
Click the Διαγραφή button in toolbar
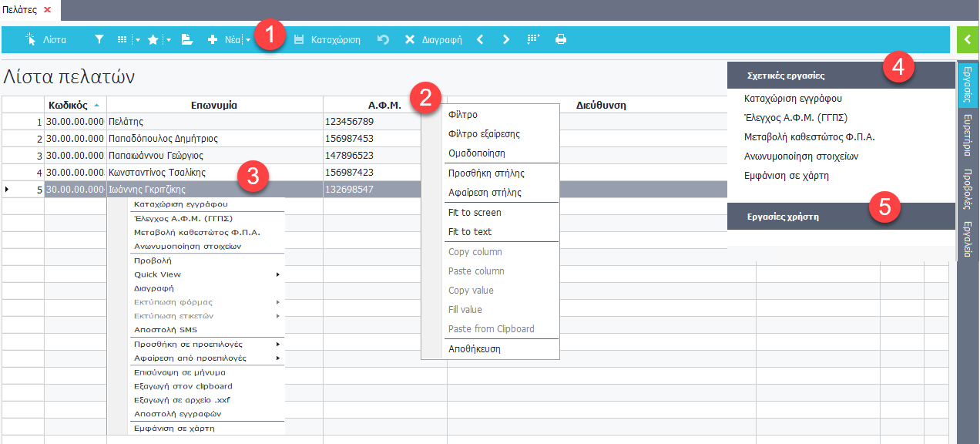click(x=433, y=39)
